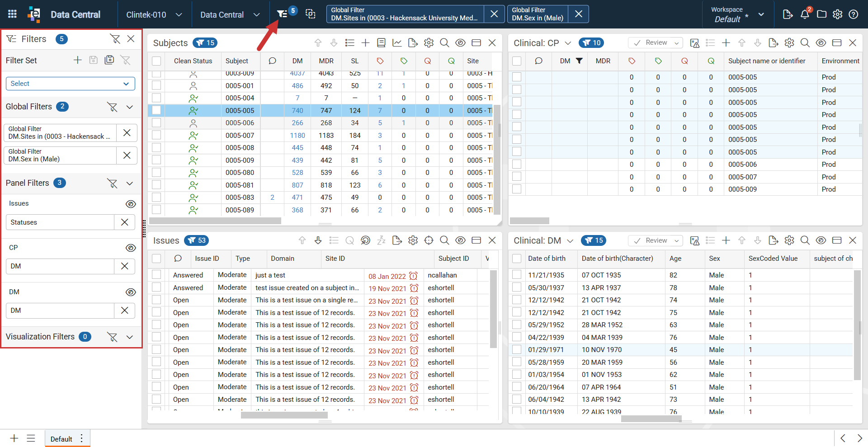868x447 pixels.
Task: Collapse the Panel Filters section
Action: click(130, 184)
